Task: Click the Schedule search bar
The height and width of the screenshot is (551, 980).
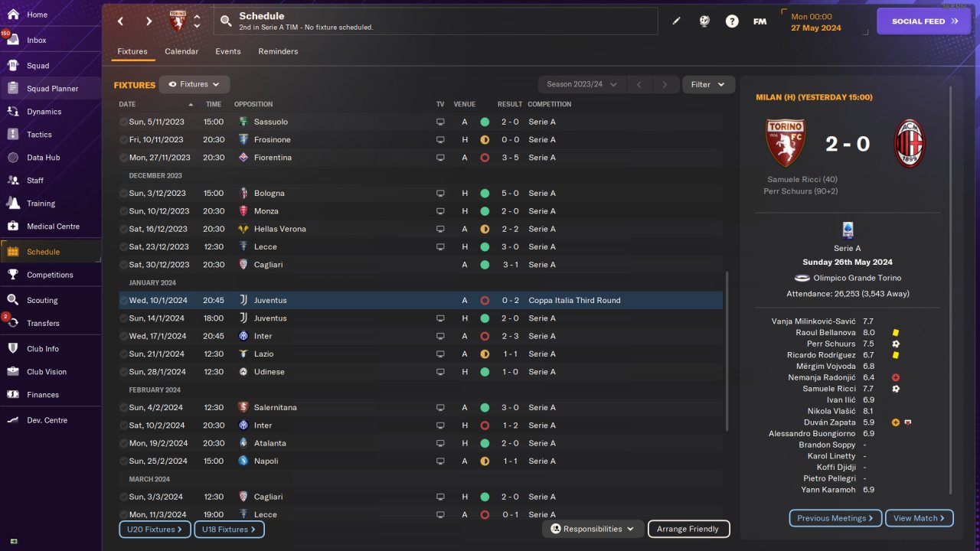Action: click(436, 21)
